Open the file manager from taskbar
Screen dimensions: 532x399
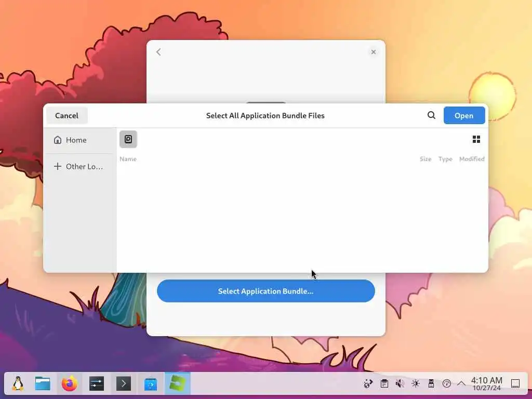pos(43,384)
